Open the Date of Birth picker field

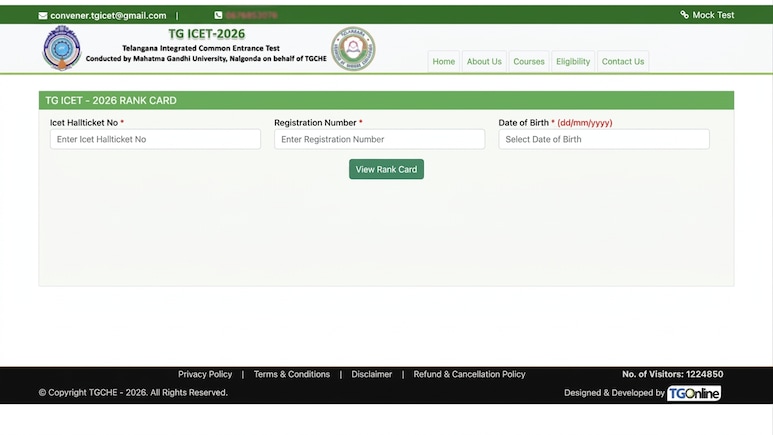pyautogui.click(x=604, y=139)
